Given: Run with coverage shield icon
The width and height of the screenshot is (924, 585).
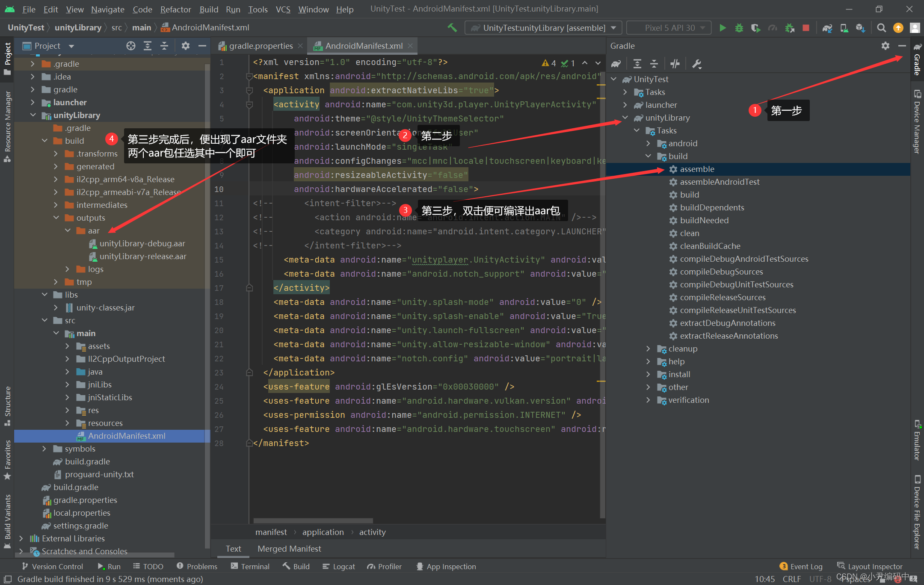Looking at the screenshot, I should coord(755,28).
